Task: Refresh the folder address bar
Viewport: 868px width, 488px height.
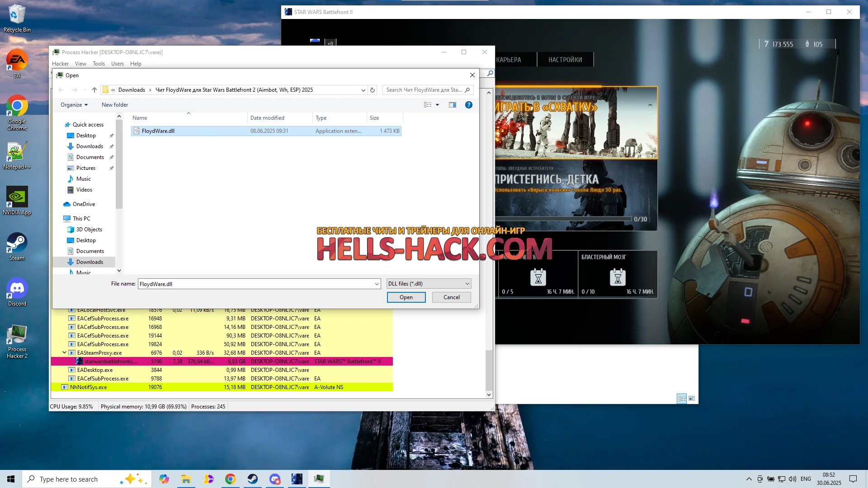Action: click(x=373, y=90)
